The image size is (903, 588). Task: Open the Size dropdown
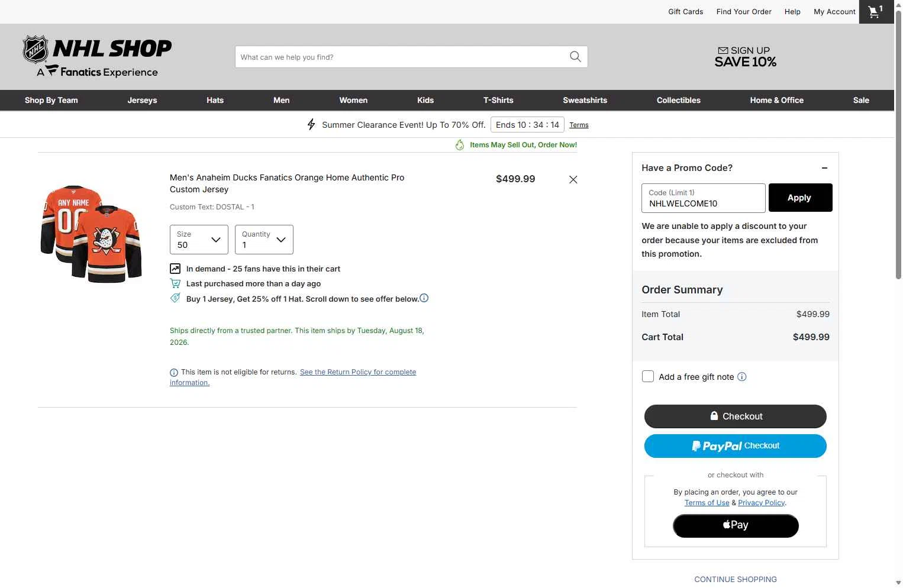pyautogui.click(x=199, y=240)
